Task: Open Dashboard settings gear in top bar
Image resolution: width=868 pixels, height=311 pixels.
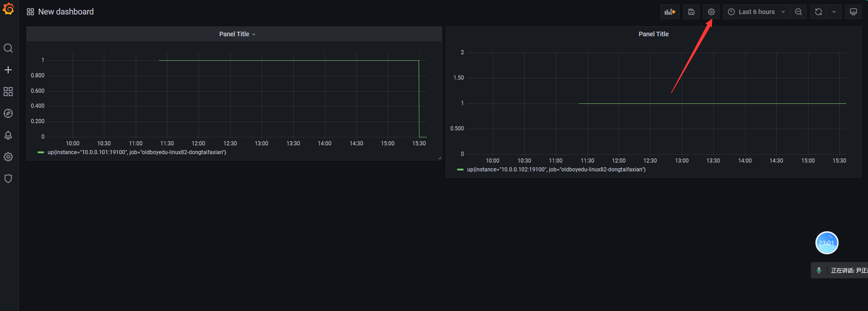Action: pos(711,12)
